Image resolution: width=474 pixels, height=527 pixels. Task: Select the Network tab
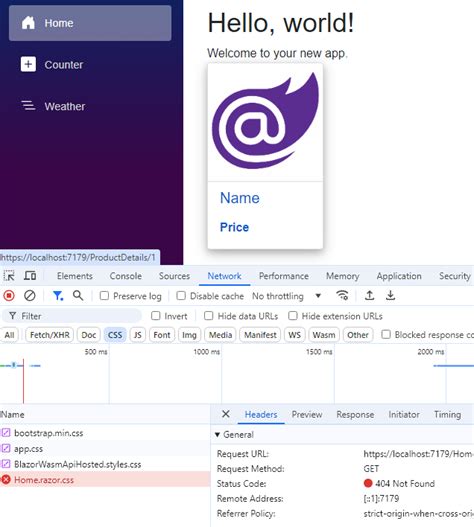224,276
